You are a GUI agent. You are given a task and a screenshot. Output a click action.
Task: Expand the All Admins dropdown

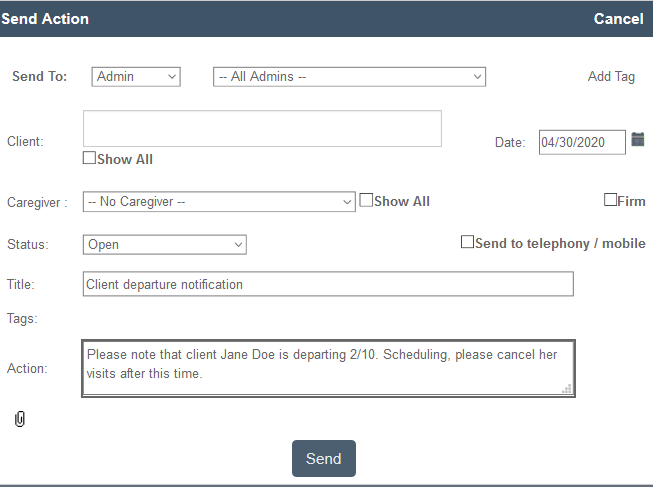pyautogui.click(x=349, y=77)
